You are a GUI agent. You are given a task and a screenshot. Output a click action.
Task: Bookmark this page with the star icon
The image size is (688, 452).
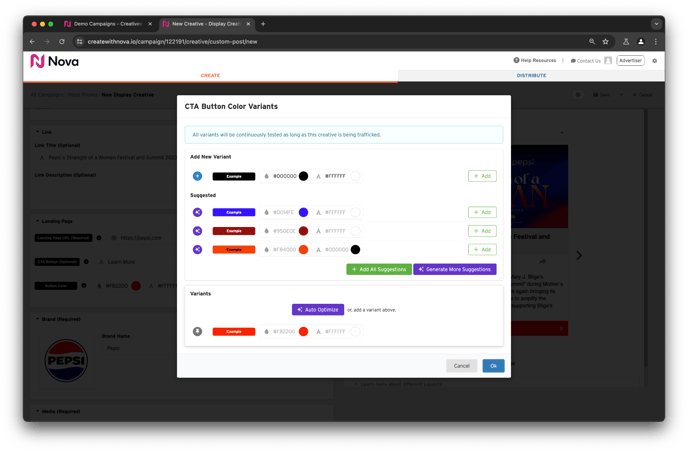point(605,42)
